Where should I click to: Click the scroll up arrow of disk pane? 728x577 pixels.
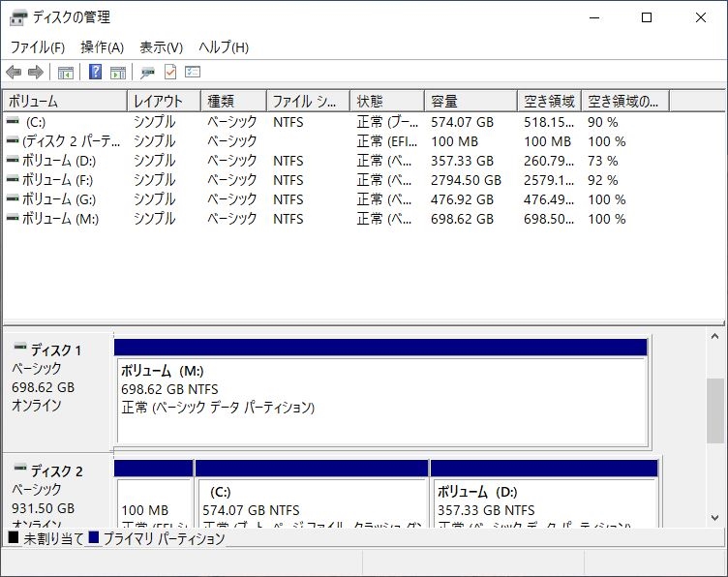pos(715,337)
